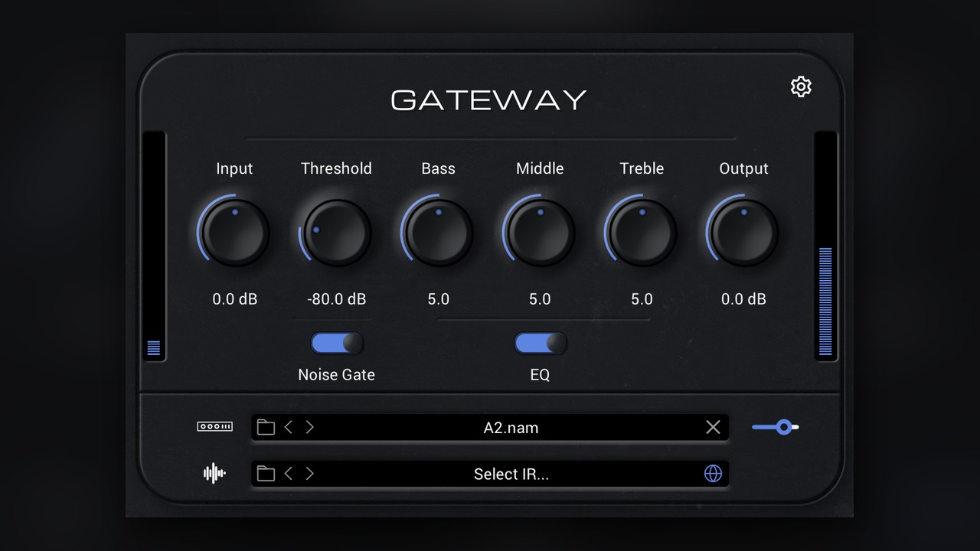Click the A2.nam model name

pyautogui.click(x=511, y=428)
